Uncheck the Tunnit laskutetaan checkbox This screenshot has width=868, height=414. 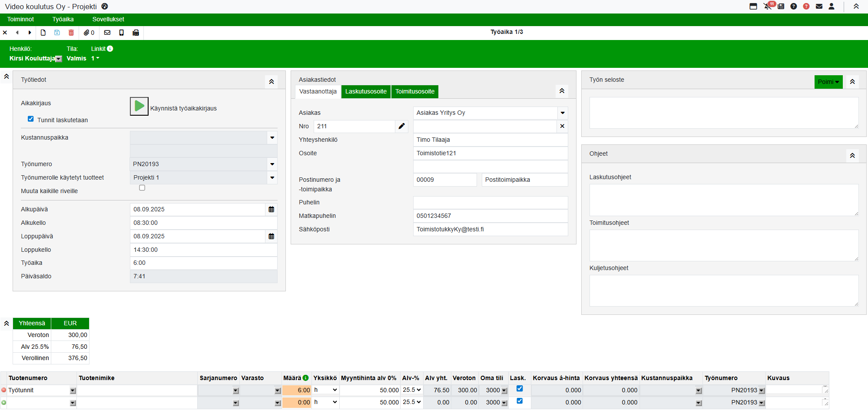(x=31, y=119)
